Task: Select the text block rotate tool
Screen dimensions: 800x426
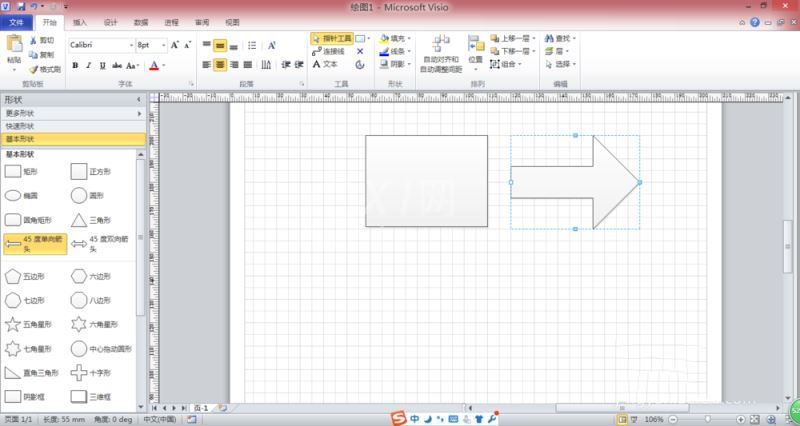Action: [x=360, y=65]
